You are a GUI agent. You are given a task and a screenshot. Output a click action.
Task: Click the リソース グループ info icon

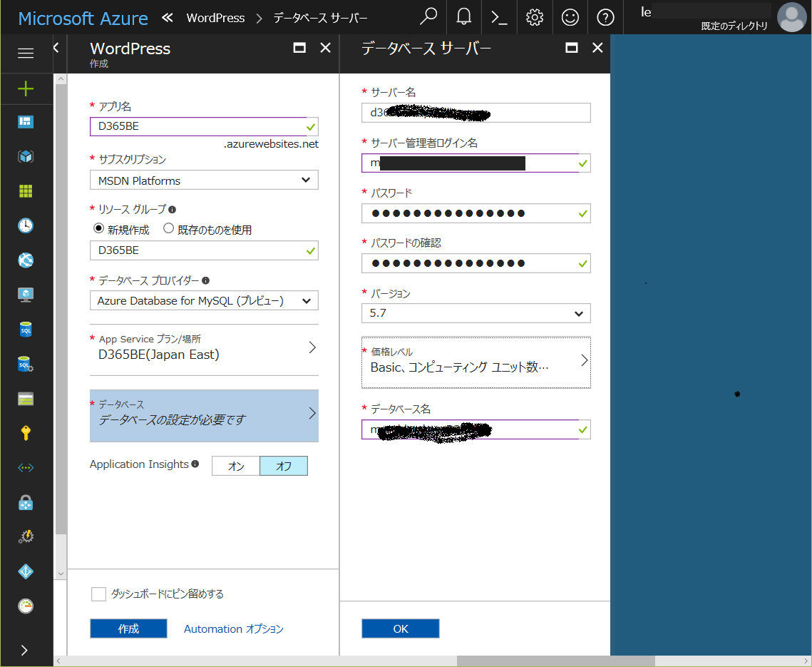(173, 210)
